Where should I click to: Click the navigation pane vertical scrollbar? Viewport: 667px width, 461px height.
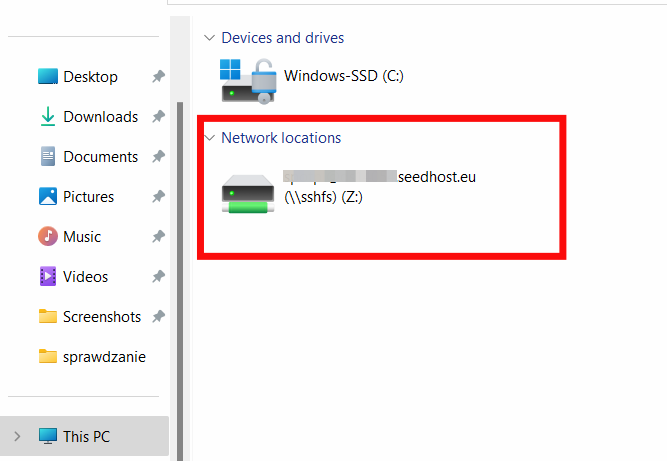click(180, 250)
